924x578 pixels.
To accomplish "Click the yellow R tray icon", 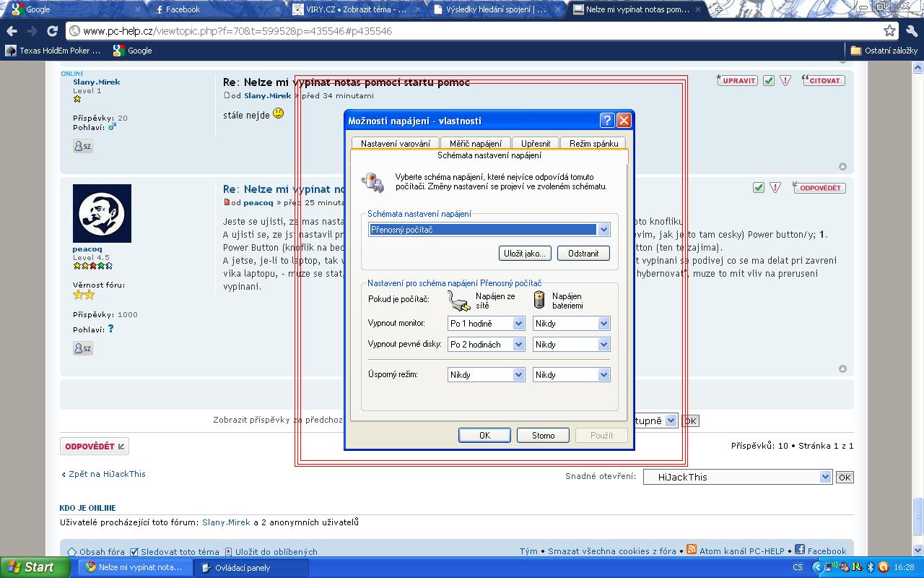I will 858,567.
